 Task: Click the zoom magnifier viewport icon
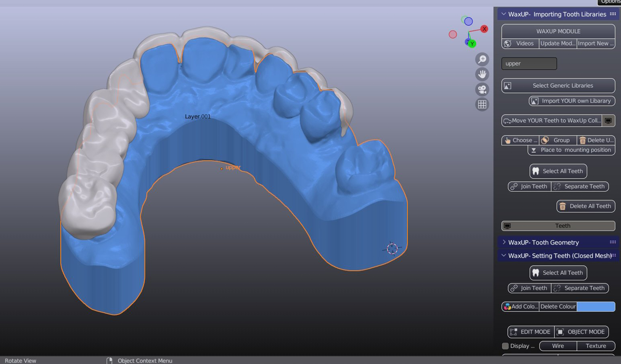coord(482,59)
